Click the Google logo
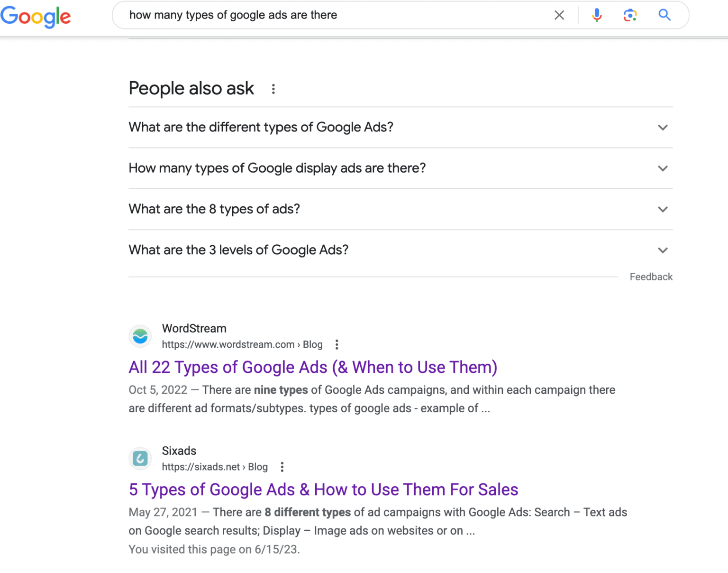 coord(36,17)
